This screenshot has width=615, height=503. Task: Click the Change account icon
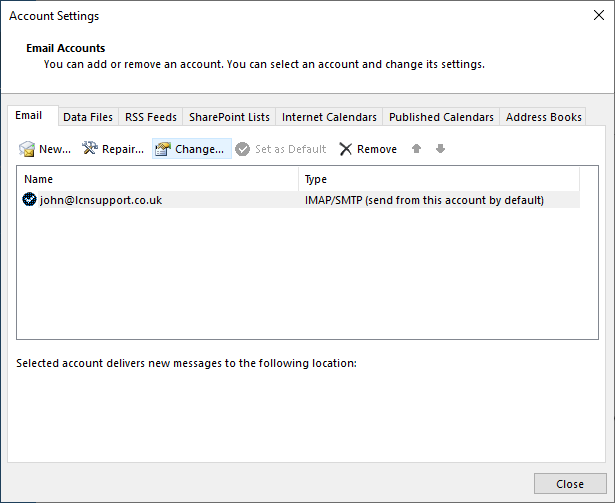163,149
